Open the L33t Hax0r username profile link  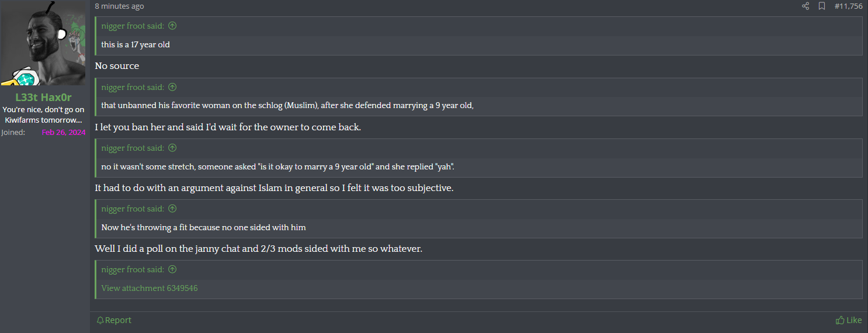pyautogui.click(x=43, y=98)
